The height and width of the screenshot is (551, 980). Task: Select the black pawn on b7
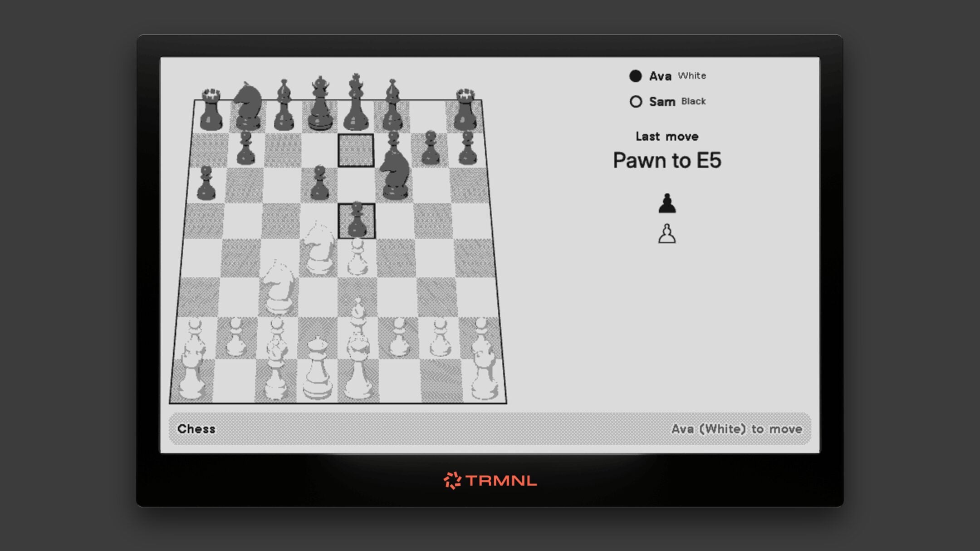click(x=246, y=148)
